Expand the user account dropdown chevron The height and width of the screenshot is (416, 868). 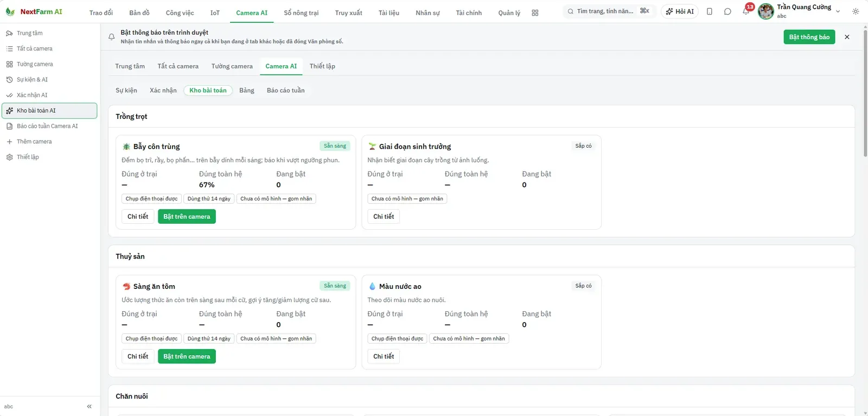(x=838, y=11)
